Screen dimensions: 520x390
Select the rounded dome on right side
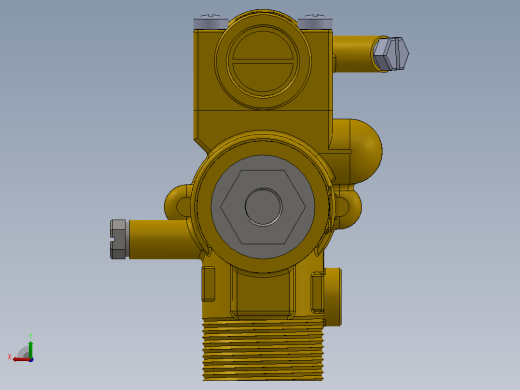(365, 151)
